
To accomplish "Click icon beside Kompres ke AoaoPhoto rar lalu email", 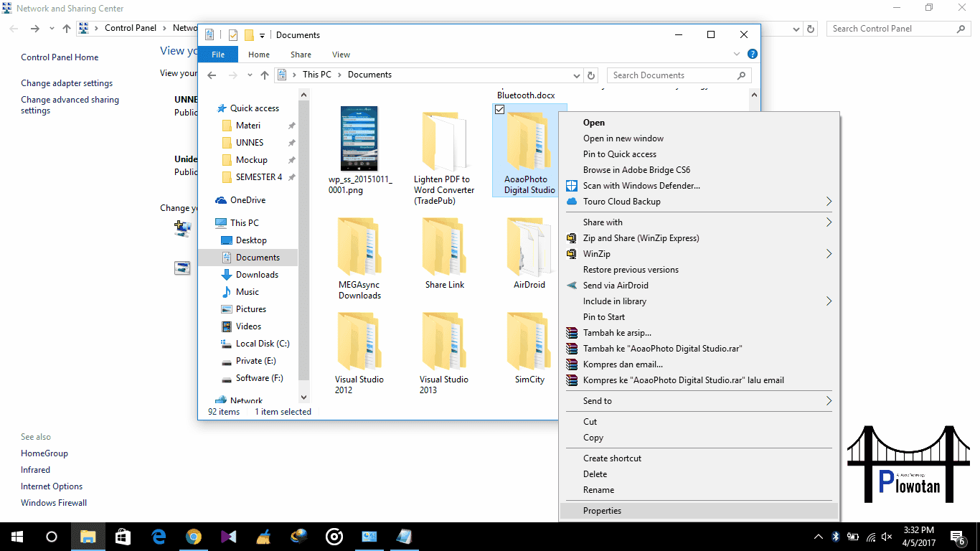I will 572,380.
